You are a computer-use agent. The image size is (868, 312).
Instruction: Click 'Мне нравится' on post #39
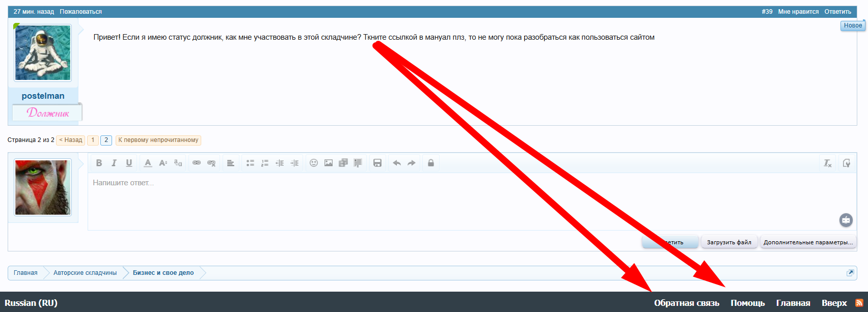point(798,12)
